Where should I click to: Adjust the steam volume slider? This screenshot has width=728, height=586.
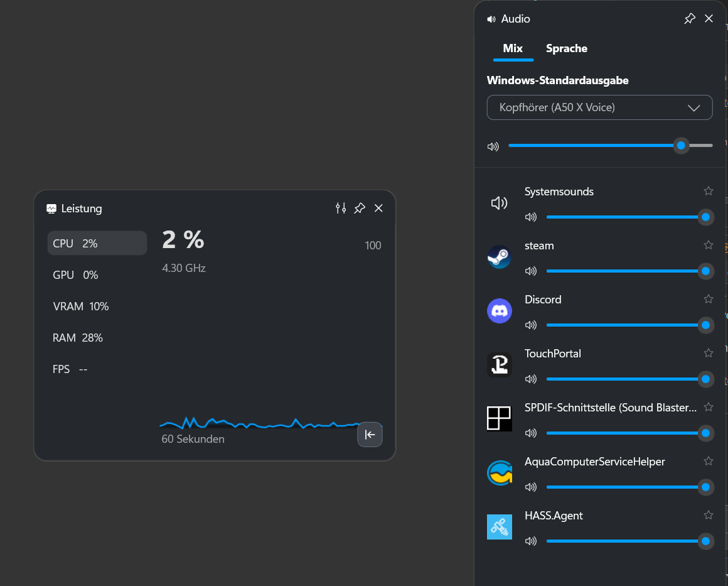629,271
